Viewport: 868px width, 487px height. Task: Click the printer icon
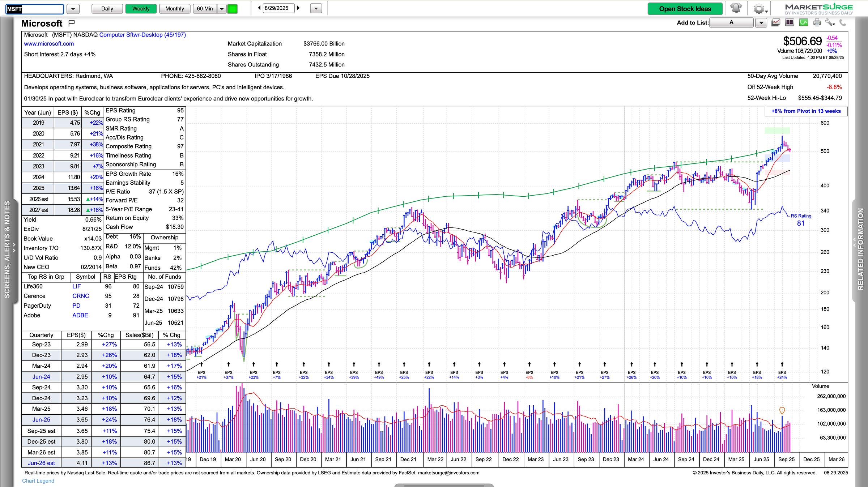(x=817, y=23)
